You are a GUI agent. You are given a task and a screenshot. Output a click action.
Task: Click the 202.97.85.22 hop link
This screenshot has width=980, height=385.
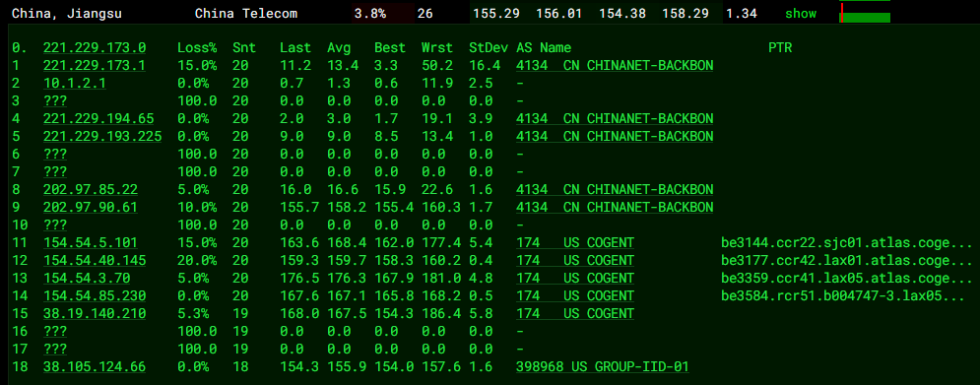pos(91,189)
